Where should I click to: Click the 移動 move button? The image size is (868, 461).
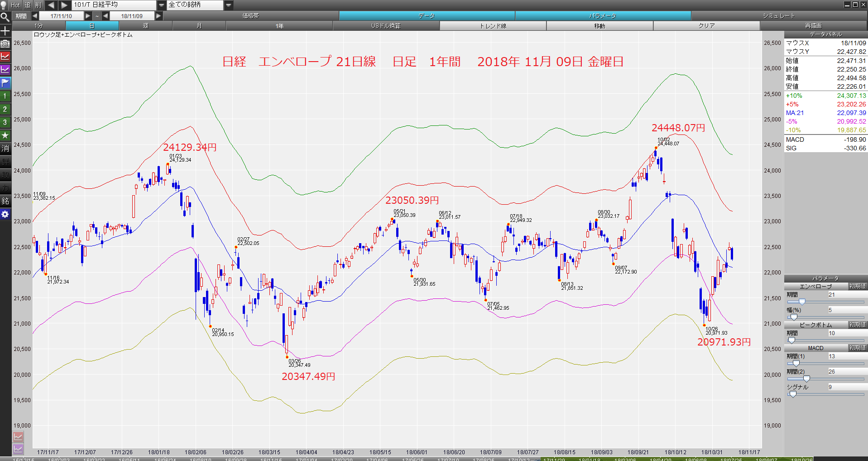[x=600, y=26]
